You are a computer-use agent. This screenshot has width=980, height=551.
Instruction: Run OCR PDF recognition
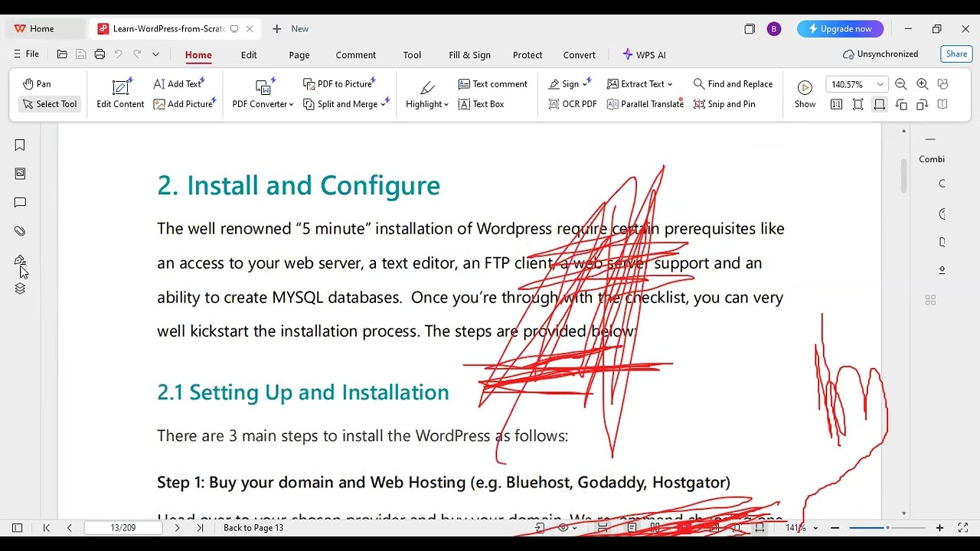573,104
